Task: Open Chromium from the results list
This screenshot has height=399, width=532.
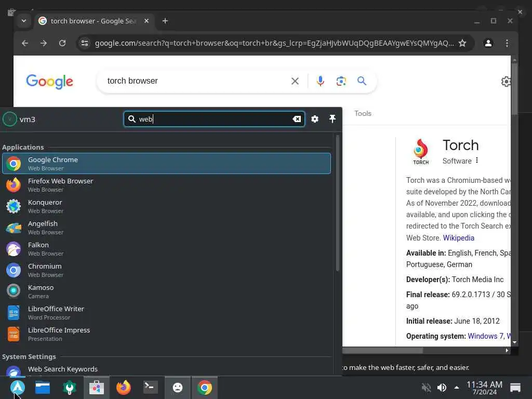Action: (166, 270)
